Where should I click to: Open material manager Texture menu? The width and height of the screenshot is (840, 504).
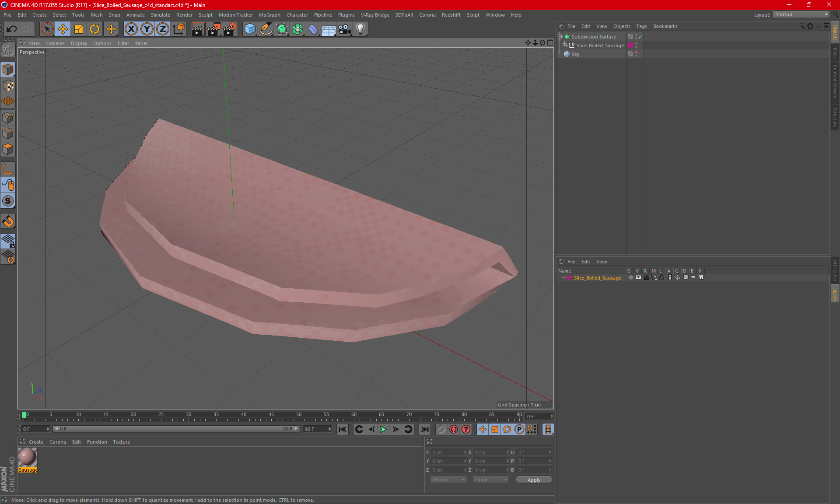click(121, 442)
